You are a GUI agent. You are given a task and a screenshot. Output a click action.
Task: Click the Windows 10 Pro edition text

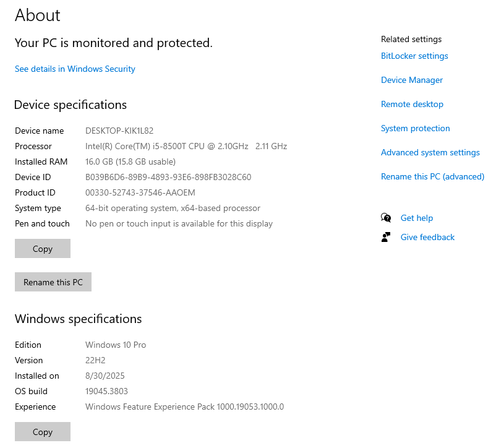116,345
